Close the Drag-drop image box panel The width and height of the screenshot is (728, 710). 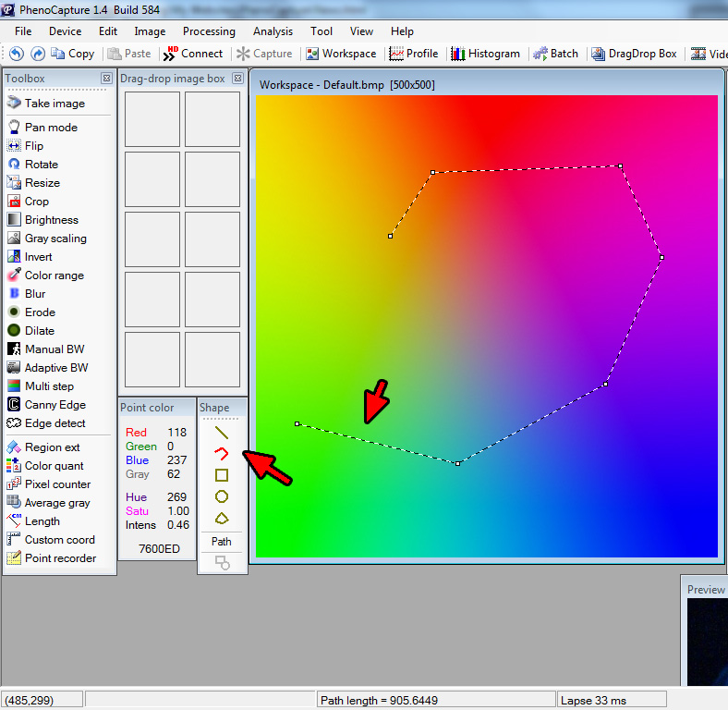(x=237, y=79)
